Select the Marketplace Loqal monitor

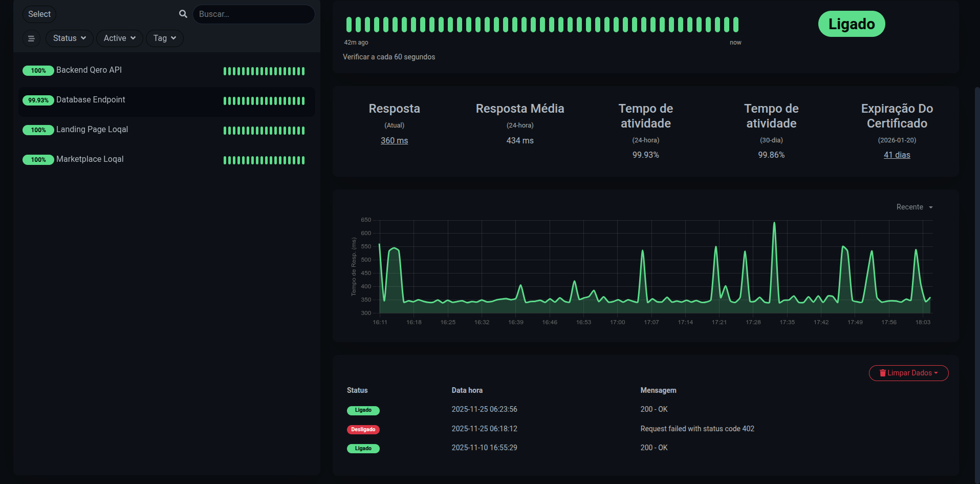point(166,160)
